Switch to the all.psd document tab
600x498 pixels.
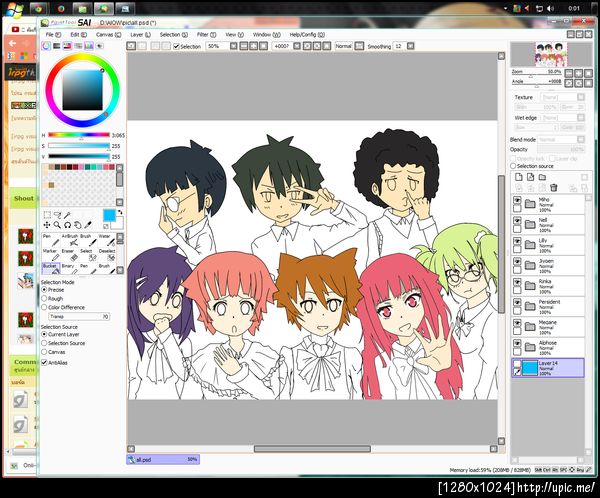click(163, 459)
